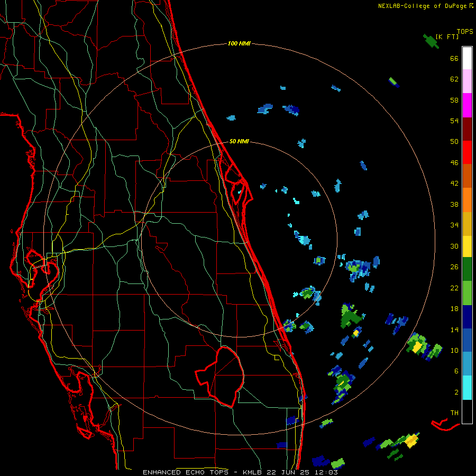Select the "58" value on the scale
Screen dimensions: 476x476
[454, 100]
